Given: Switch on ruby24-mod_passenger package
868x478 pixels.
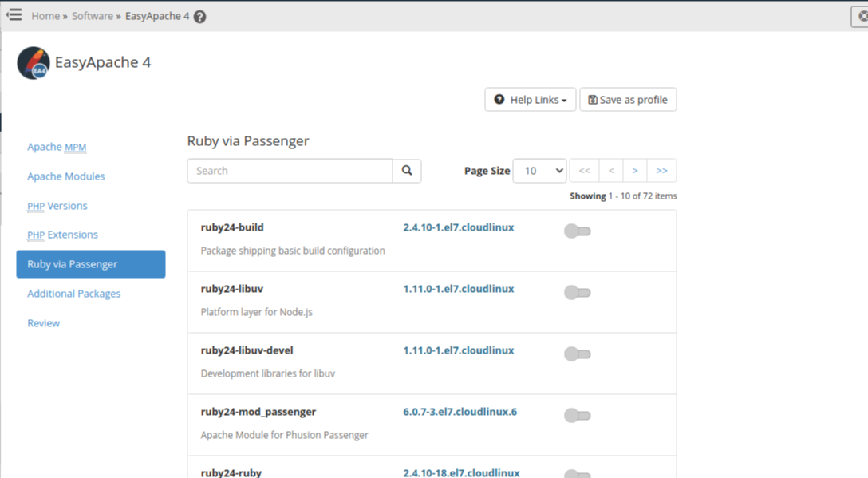Looking at the screenshot, I should 578,416.
